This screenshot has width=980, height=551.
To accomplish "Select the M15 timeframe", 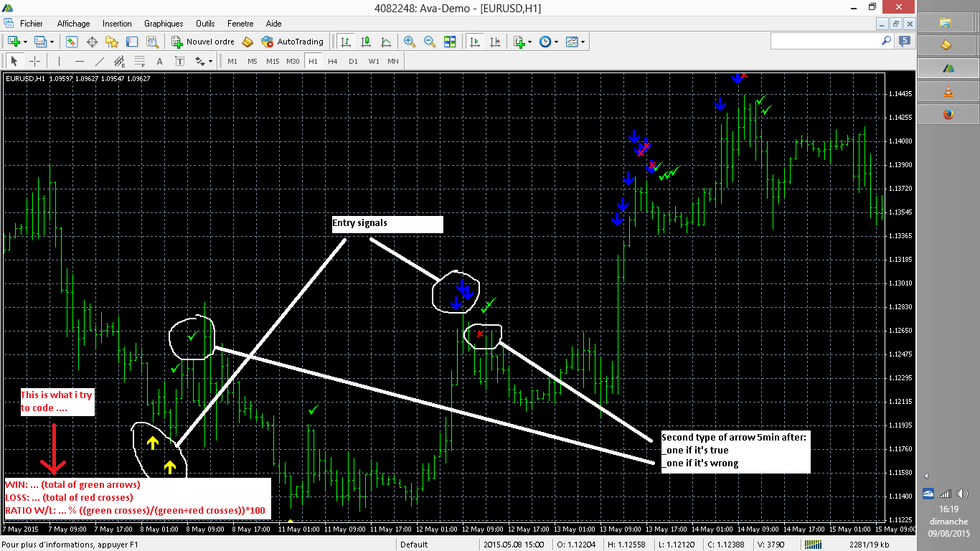I will click(273, 61).
